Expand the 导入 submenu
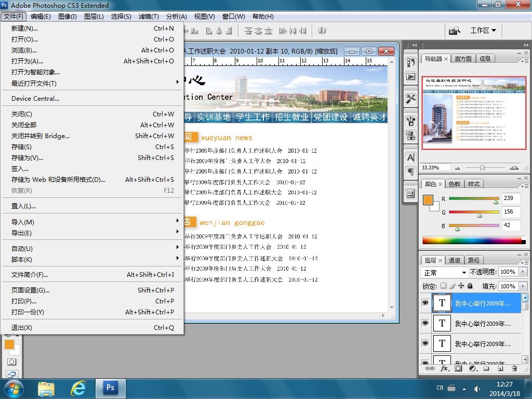 click(92, 222)
